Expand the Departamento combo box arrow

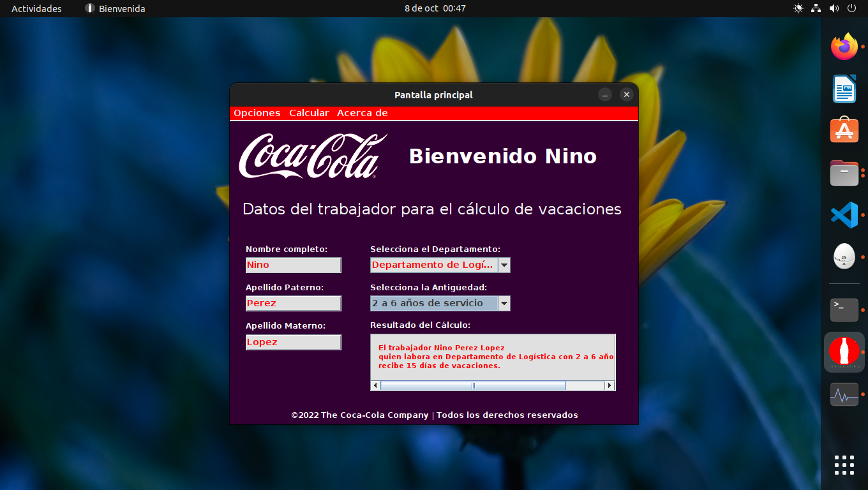[504, 265]
